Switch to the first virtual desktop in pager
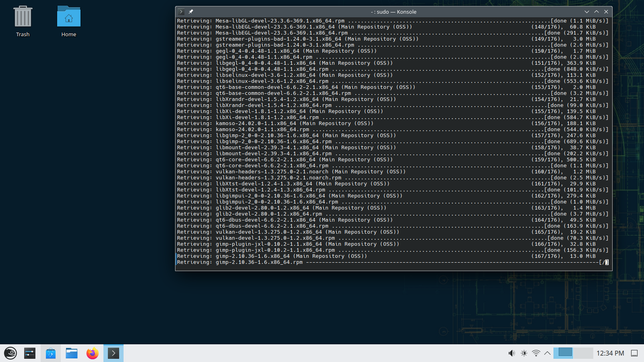Image resolution: width=644 pixels, height=362 pixels. 563,353
